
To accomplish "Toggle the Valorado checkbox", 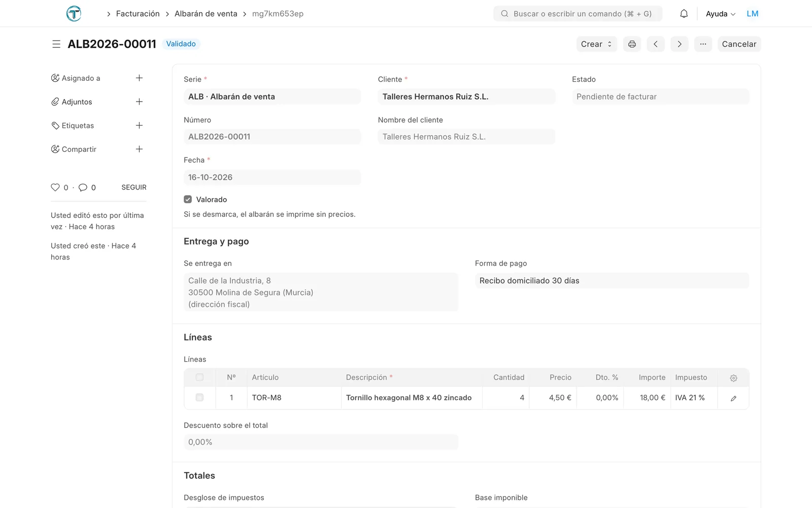I will click(188, 199).
